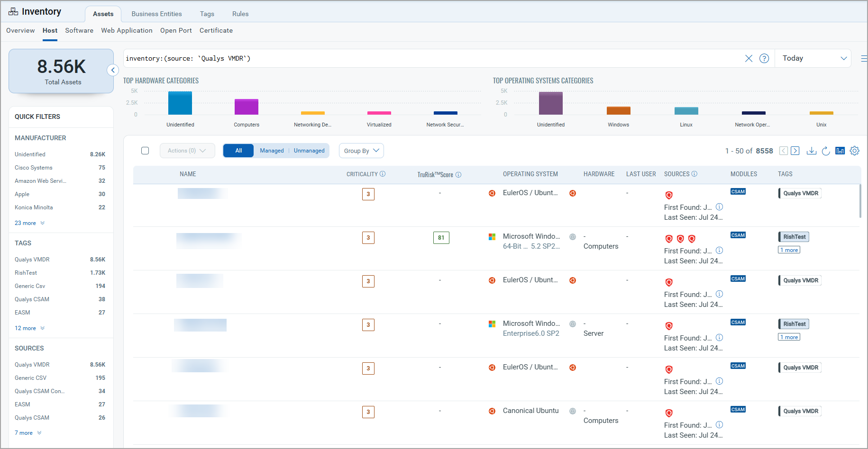868x449 pixels.
Task: Click hardware icon in Server row
Action: [573, 324]
